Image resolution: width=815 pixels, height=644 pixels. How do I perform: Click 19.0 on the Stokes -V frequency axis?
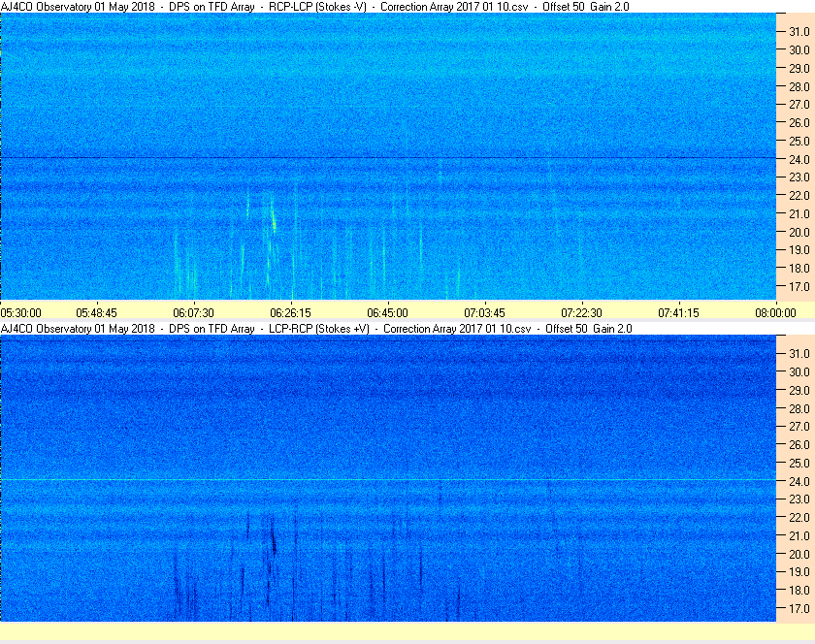tap(799, 250)
